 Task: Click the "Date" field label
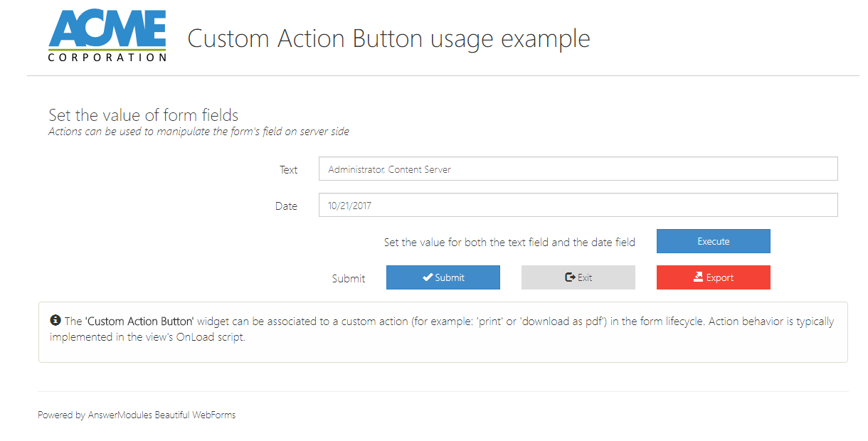[286, 206]
